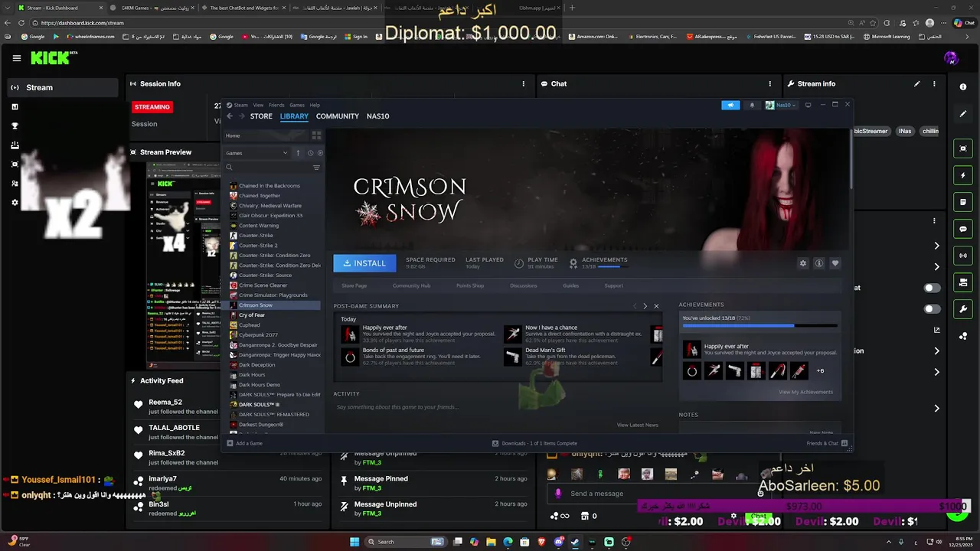Expand the Games filter dropdown in library

(x=257, y=153)
